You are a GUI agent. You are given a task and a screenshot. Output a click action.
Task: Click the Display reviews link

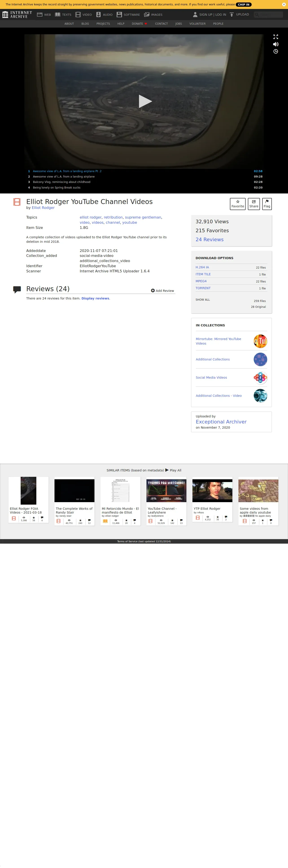tap(95, 298)
